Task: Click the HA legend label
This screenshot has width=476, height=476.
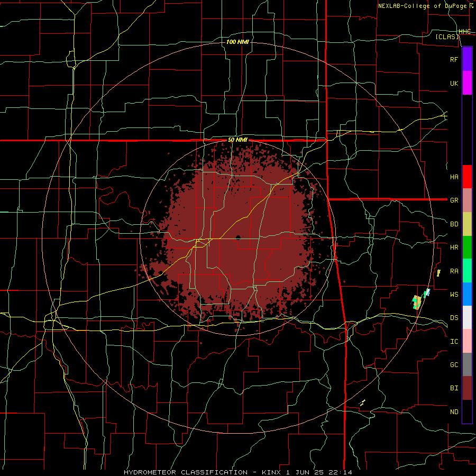Action: [454, 177]
